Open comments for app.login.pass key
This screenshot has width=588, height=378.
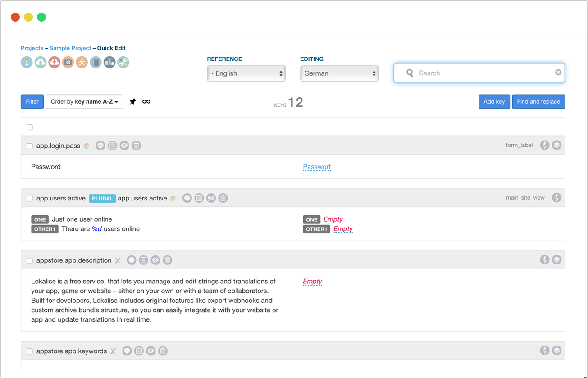pyautogui.click(x=100, y=146)
